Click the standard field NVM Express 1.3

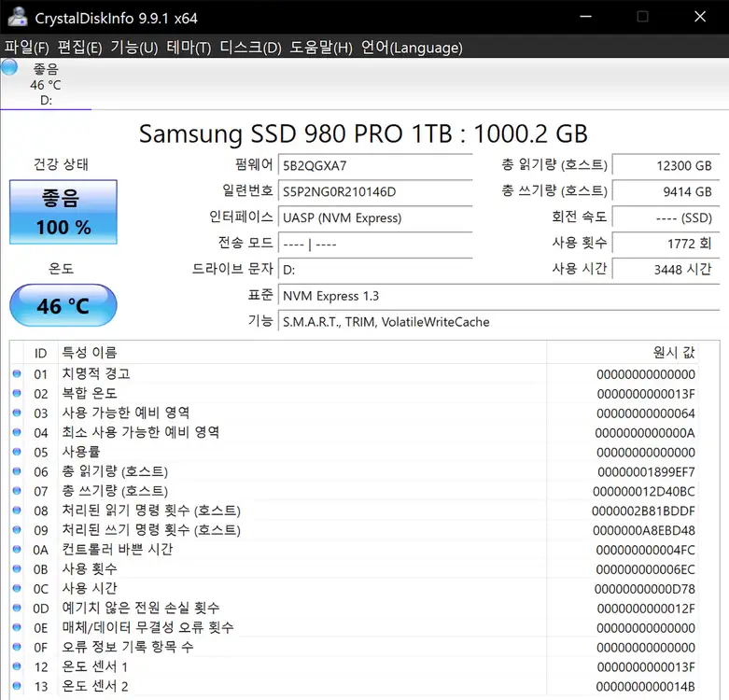tap(498, 296)
